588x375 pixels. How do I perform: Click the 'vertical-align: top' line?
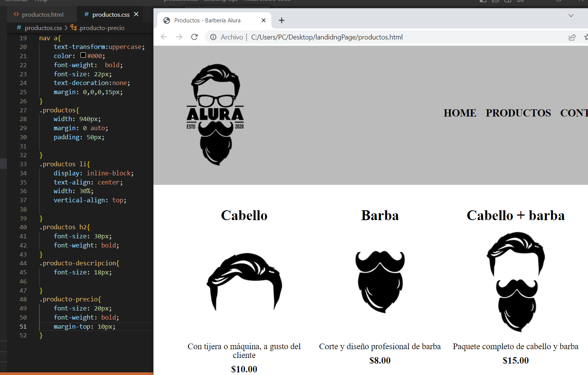pos(90,200)
